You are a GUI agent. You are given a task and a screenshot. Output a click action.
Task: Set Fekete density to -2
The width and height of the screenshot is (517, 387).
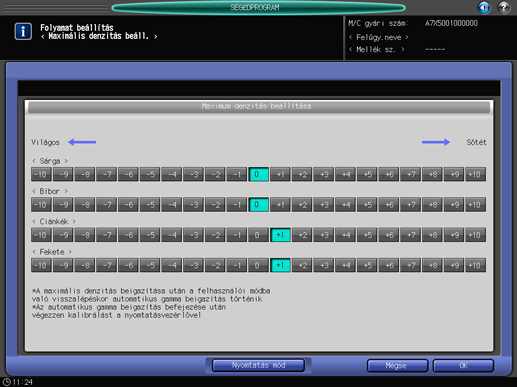[x=215, y=265]
